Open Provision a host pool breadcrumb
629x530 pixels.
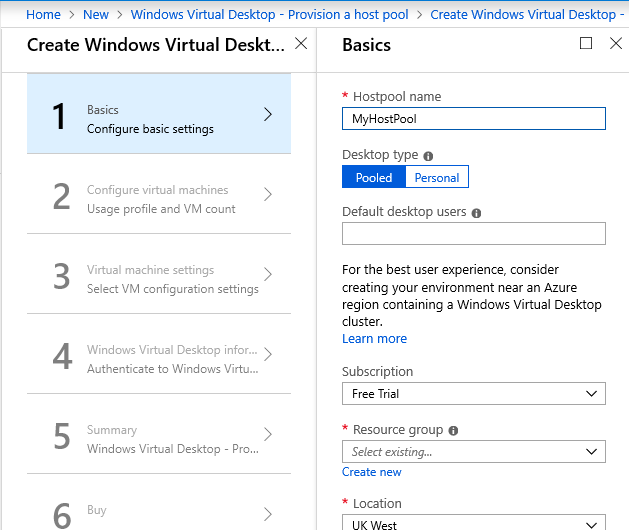tap(270, 14)
